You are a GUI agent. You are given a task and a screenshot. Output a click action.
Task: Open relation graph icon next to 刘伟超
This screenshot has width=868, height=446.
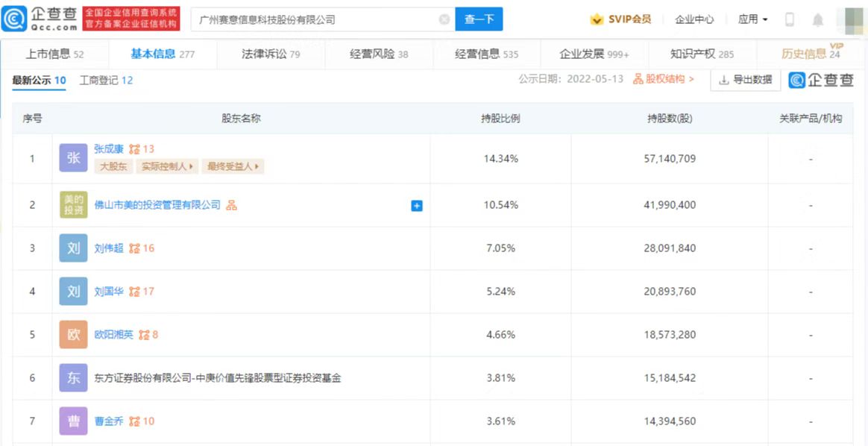134,248
